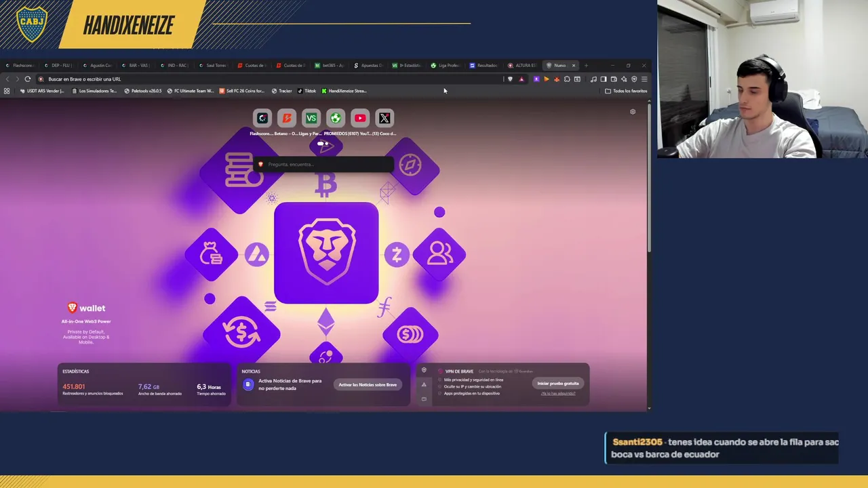Switch to the Resultados tab
This screenshot has width=868, height=488.
[485, 66]
